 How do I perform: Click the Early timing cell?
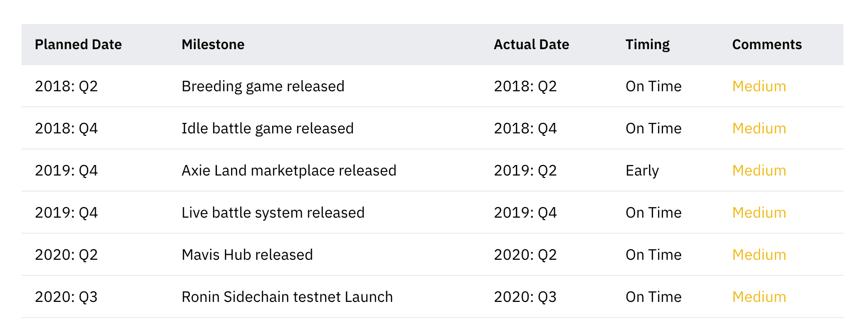[642, 171]
